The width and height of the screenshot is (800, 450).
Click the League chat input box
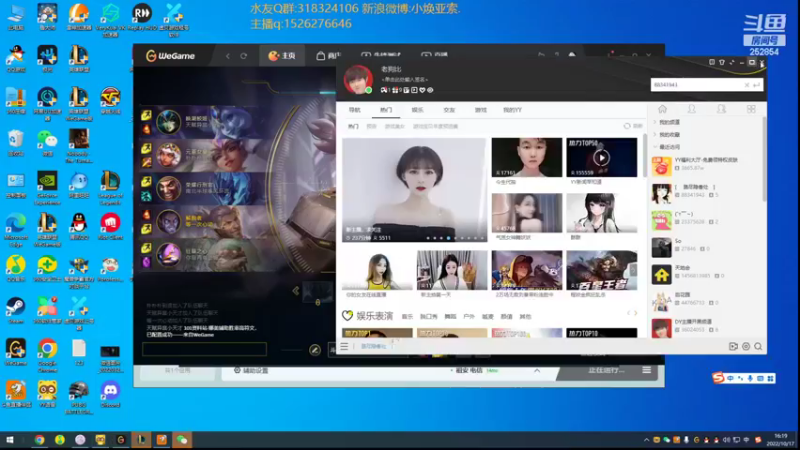tap(204, 349)
